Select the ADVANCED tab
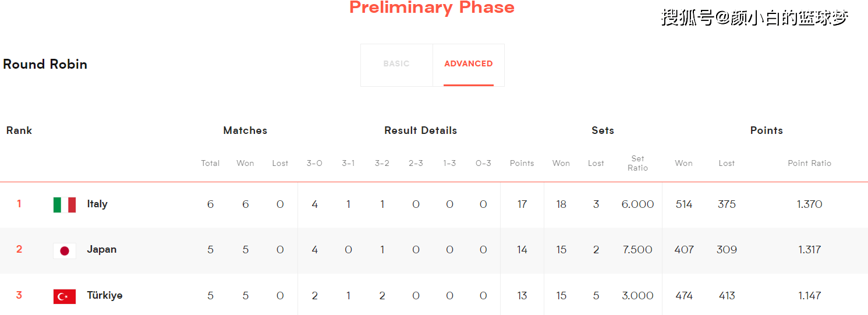The height and width of the screenshot is (315, 868). tap(469, 64)
